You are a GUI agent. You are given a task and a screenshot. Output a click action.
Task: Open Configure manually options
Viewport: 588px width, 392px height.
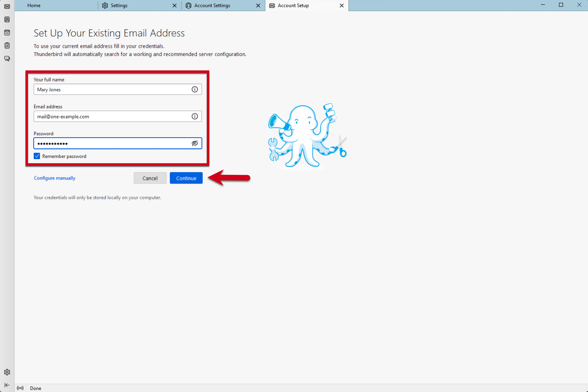tap(54, 178)
